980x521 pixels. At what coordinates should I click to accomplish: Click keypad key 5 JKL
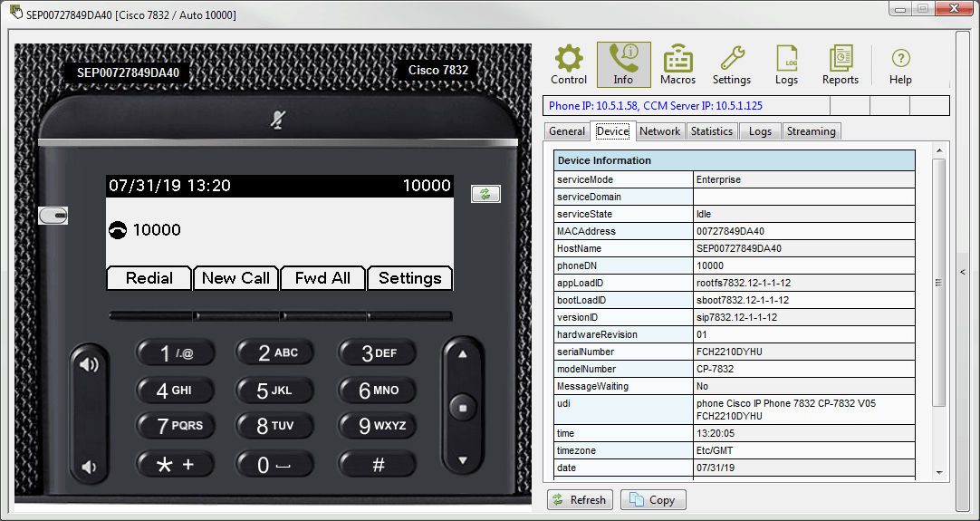click(275, 391)
